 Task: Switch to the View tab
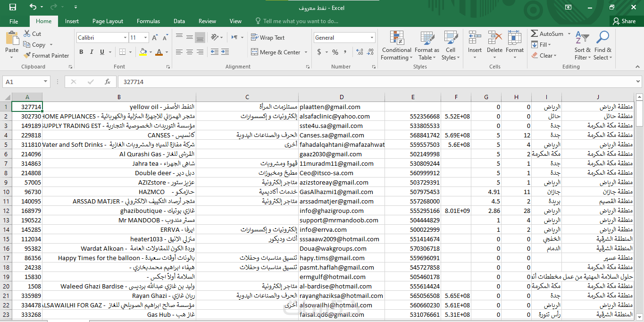click(235, 21)
